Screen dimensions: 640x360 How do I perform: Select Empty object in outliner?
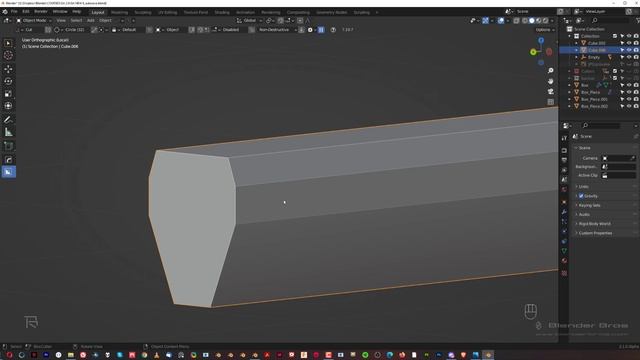[593, 57]
